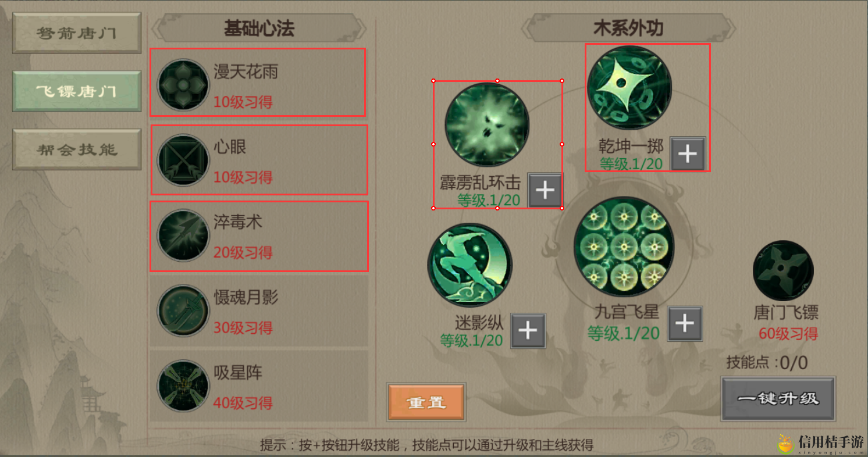
Task: Add a point to 迷影纵 skill
Action: point(528,330)
